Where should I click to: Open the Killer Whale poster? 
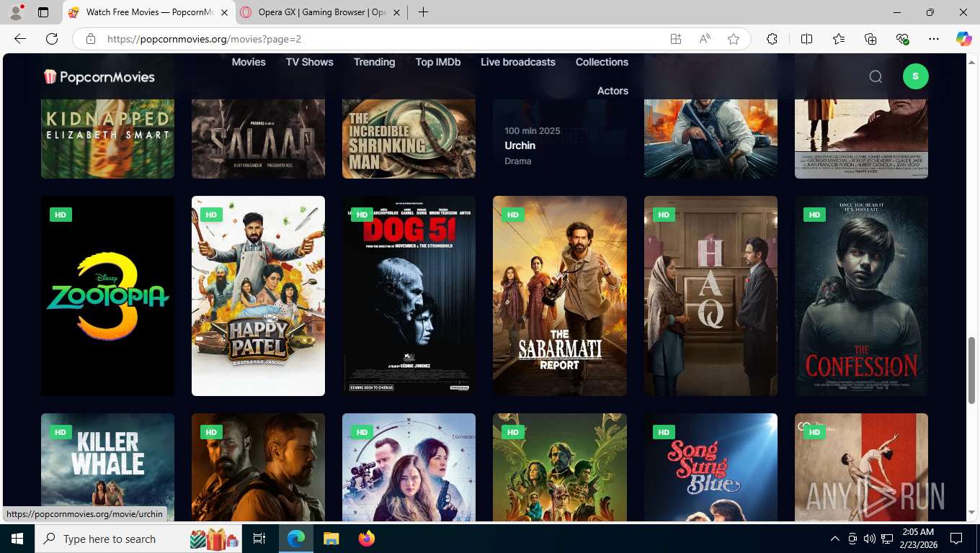tap(107, 467)
